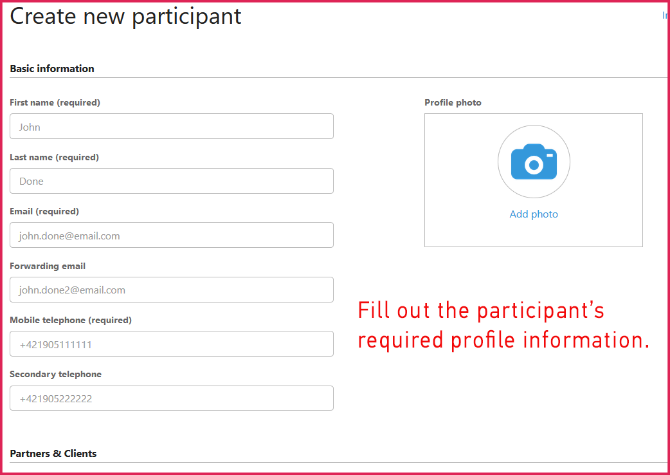The image size is (670, 475).
Task: Click the "Email (required)" label text
Action: click(x=44, y=211)
